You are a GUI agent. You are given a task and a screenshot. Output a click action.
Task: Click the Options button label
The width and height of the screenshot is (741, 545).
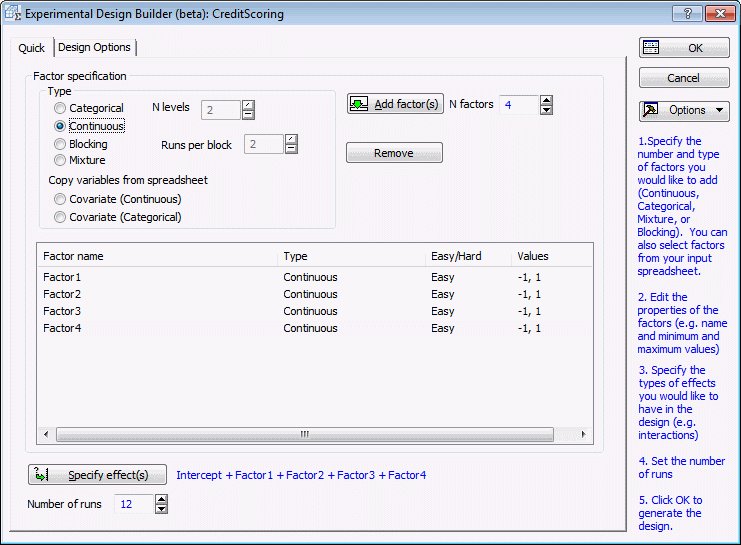click(x=687, y=110)
